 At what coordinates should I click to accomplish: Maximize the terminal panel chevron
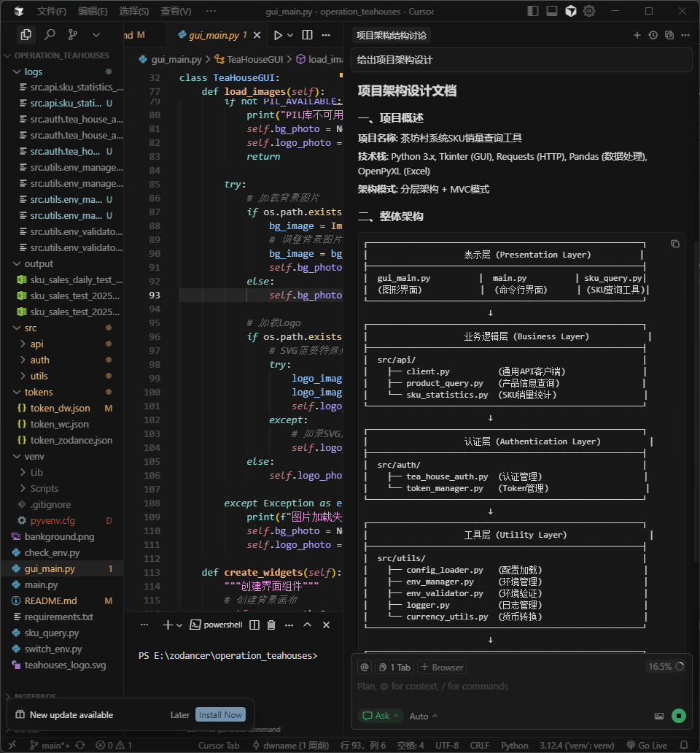[307, 625]
